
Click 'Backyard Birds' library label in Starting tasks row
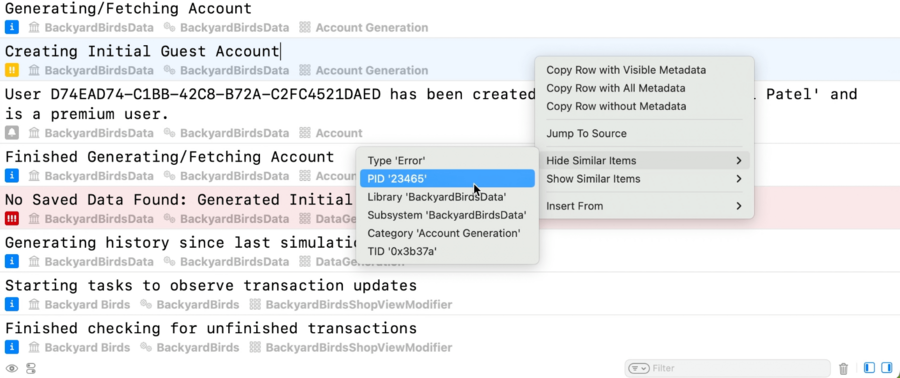coord(87,305)
